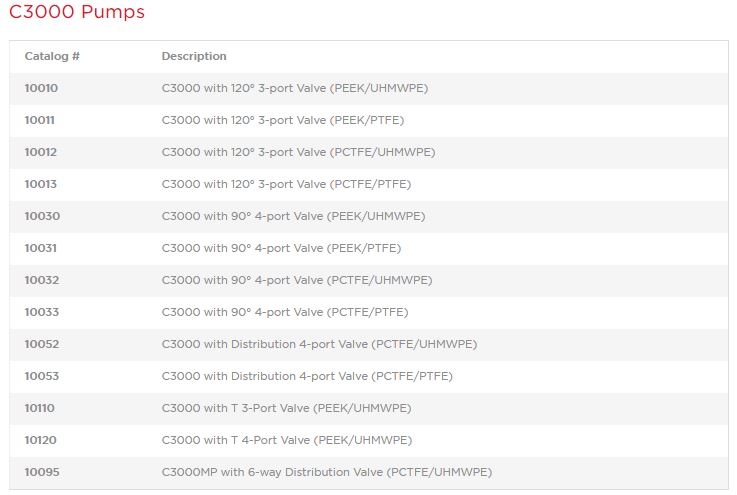The image size is (737, 495).
Task: Select catalog number 10011
Action: (41, 120)
